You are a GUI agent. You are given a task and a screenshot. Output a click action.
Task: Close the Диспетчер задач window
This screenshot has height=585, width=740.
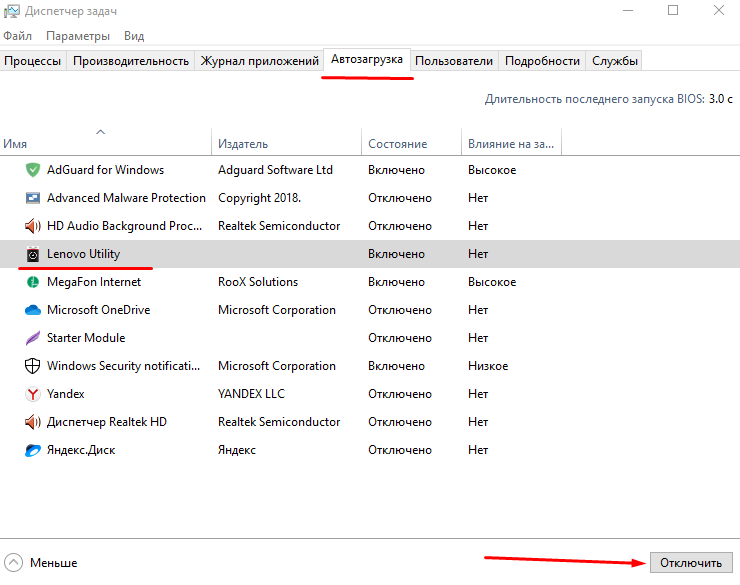pos(718,10)
